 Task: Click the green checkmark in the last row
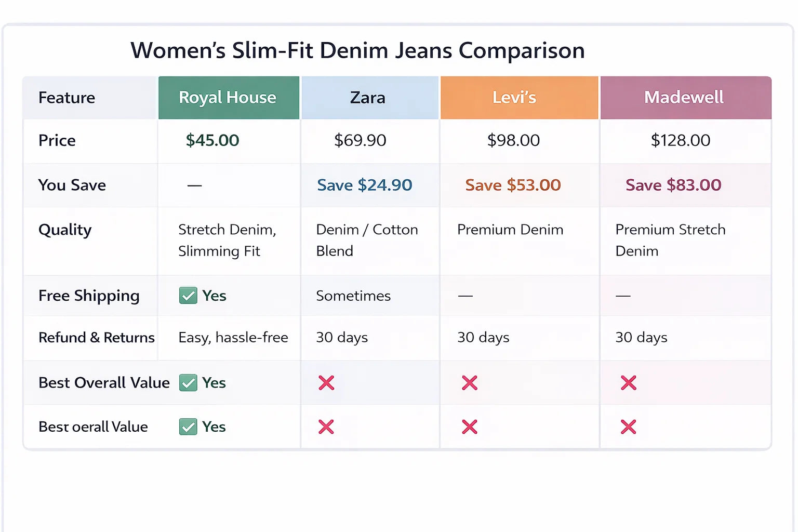click(188, 427)
